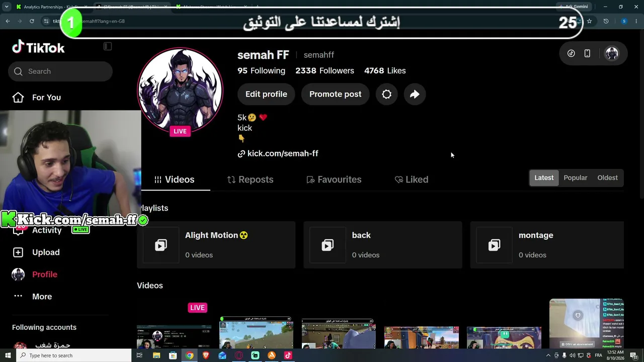Click the Upload plus icon
The height and width of the screenshot is (362, 644).
point(18,252)
